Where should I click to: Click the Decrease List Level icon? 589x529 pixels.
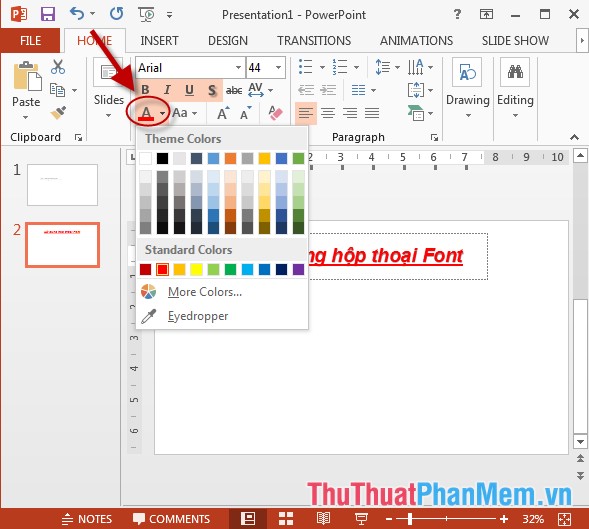coord(306,90)
